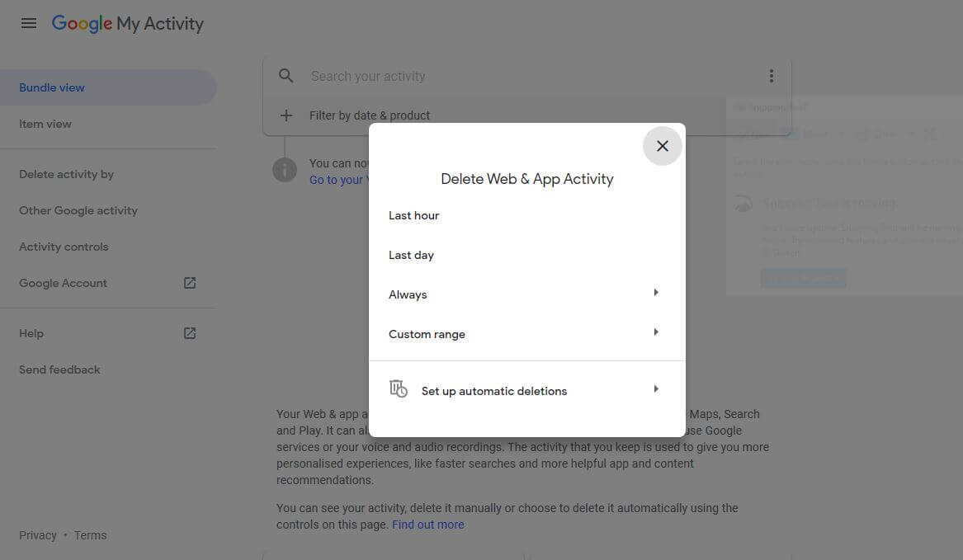
Task: Click the auto-delete trash clock icon
Action: click(x=398, y=388)
